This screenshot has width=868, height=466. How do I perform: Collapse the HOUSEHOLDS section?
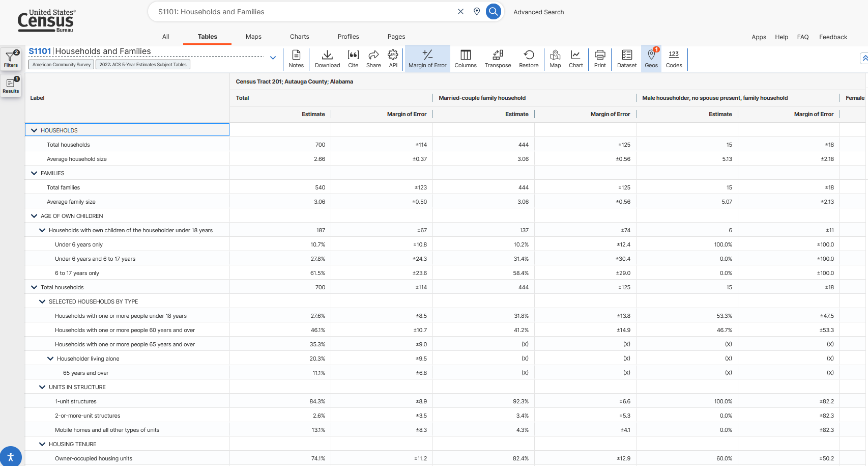pos(34,130)
